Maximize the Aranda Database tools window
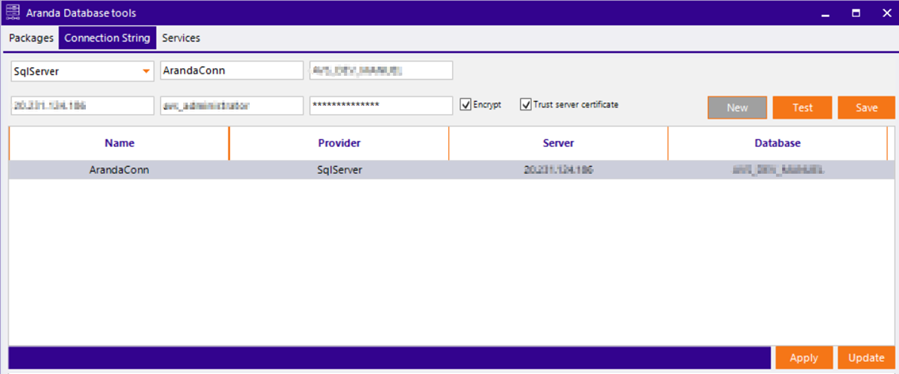The image size is (899, 374). tap(856, 13)
